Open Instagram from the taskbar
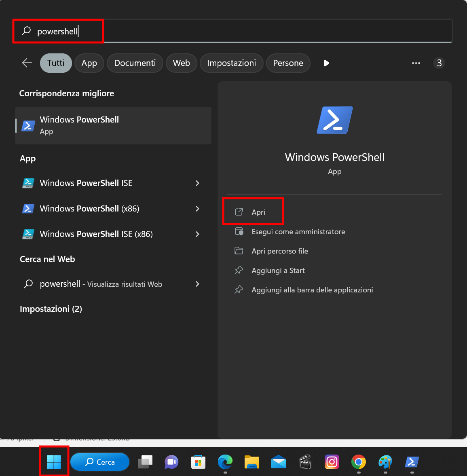This screenshot has width=467, height=476. (x=332, y=462)
